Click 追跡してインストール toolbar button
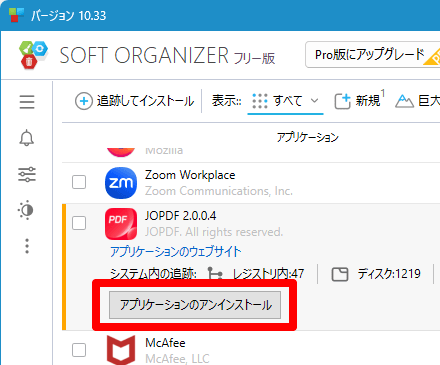 (134, 101)
